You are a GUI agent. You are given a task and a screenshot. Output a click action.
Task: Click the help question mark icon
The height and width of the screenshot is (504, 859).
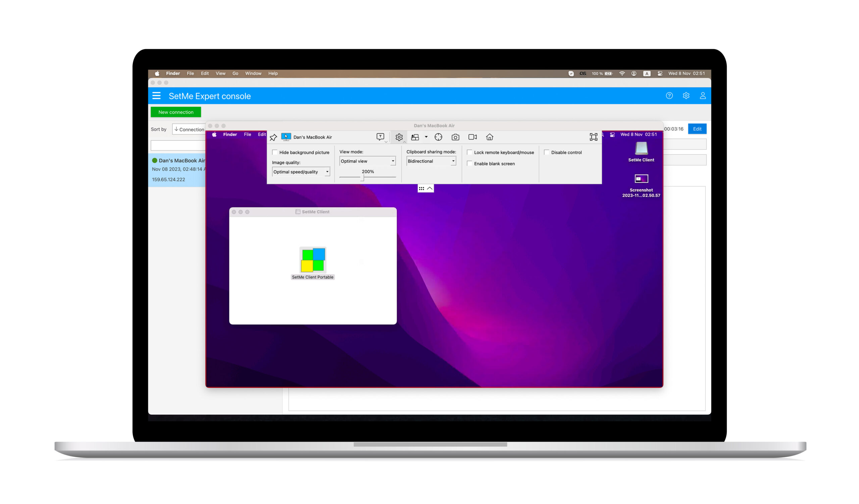pos(669,96)
